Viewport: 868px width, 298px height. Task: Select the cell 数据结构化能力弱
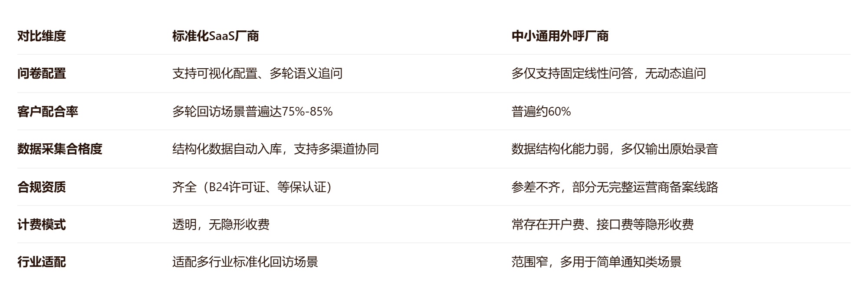(615, 149)
